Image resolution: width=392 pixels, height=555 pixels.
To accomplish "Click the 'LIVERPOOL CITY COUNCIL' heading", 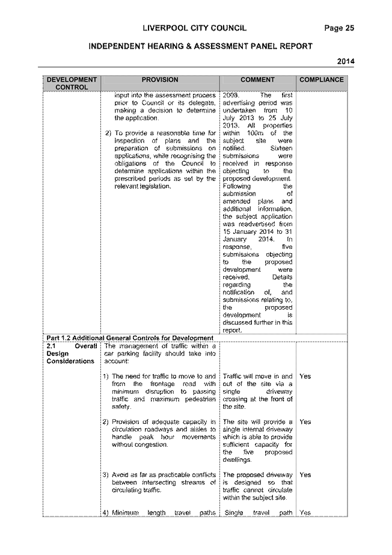I will click(x=195, y=28).
